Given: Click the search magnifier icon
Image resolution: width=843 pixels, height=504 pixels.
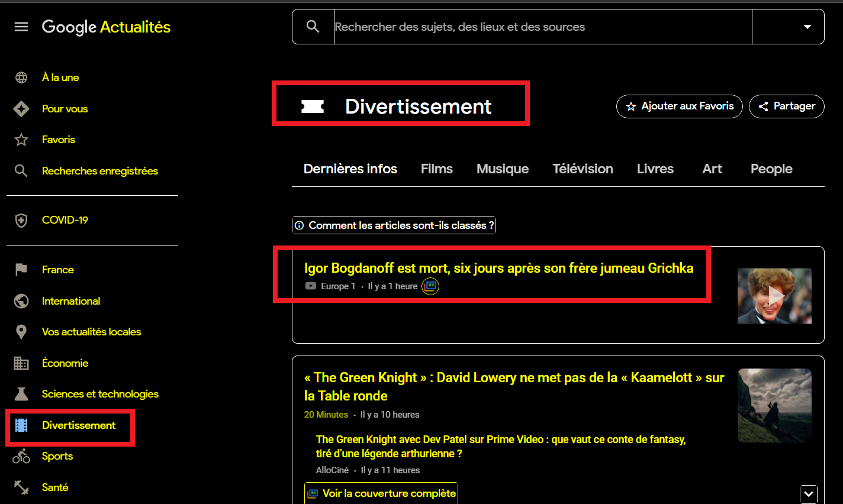Looking at the screenshot, I should [313, 27].
